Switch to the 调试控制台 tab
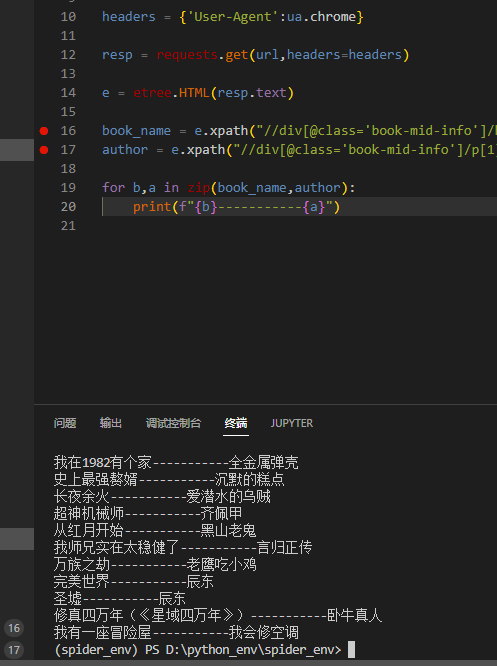 [173, 423]
